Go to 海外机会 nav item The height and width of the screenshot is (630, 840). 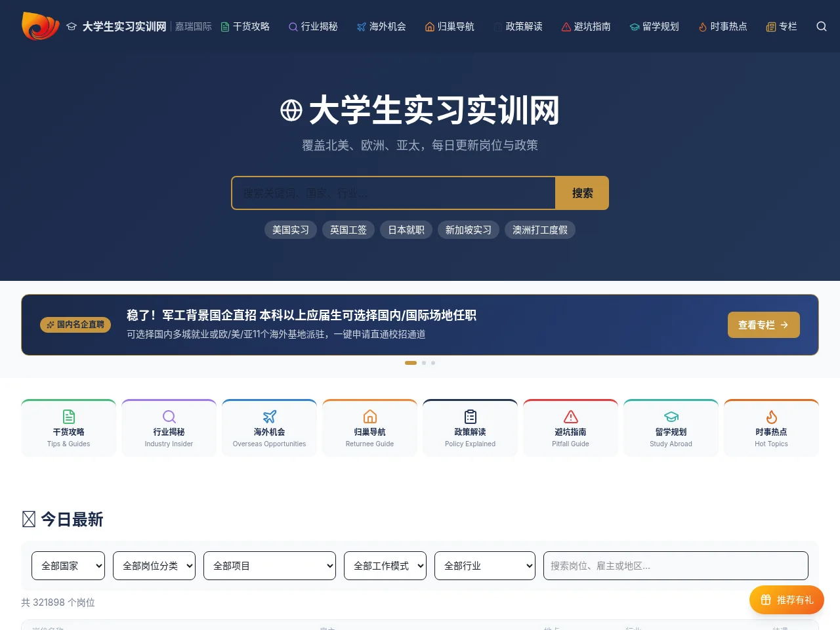[x=382, y=27]
